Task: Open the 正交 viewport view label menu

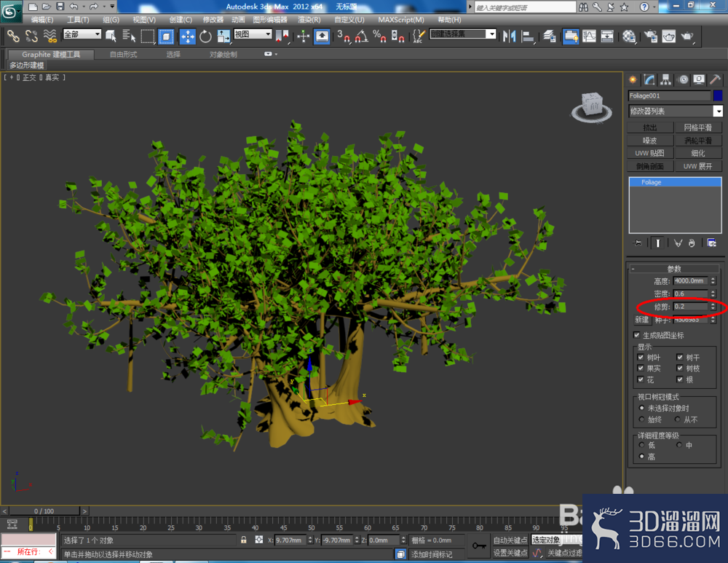Action: [x=29, y=78]
